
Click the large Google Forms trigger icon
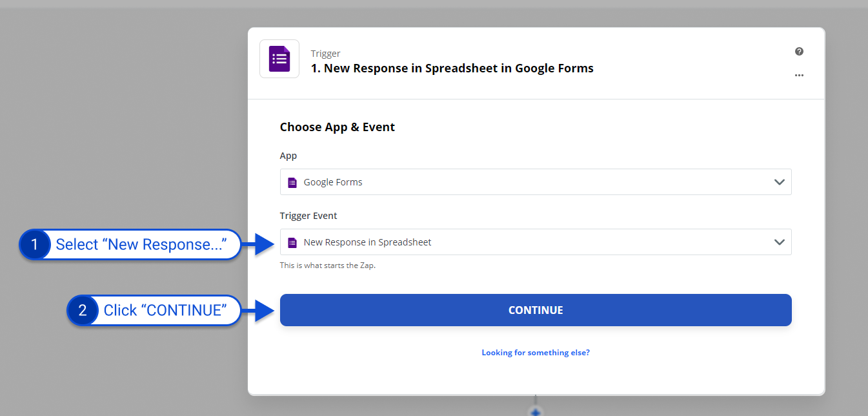279,59
